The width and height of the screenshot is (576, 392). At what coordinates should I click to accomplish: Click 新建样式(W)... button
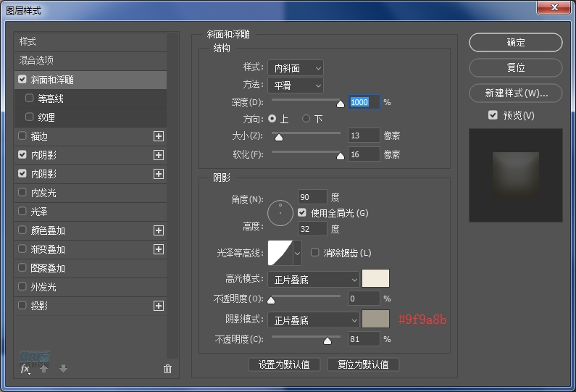click(x=516, y=93)
